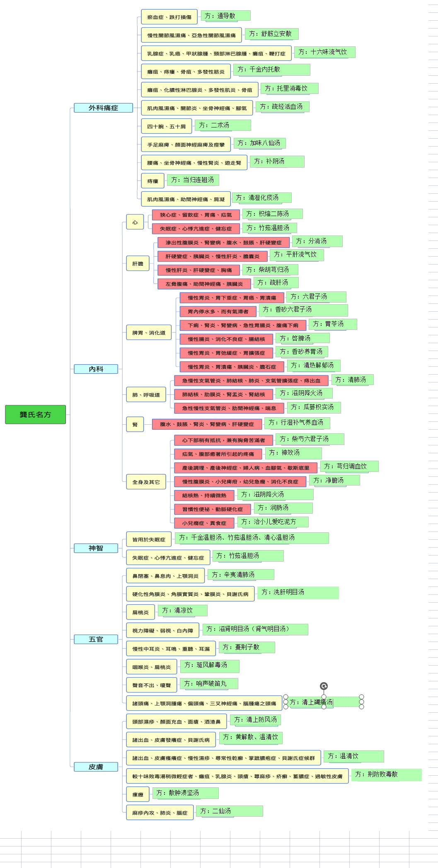Screen dimensions: 438x868
Task: Click the 方:胃苓汤 text box
Action: (333, 324)
